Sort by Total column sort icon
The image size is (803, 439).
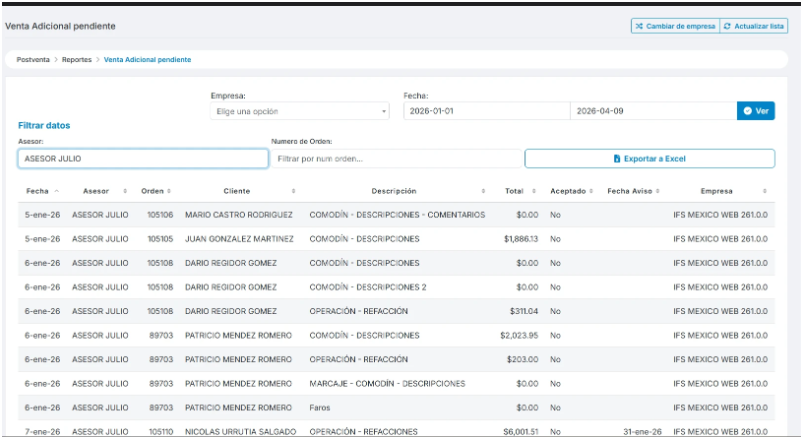(534, 191)
